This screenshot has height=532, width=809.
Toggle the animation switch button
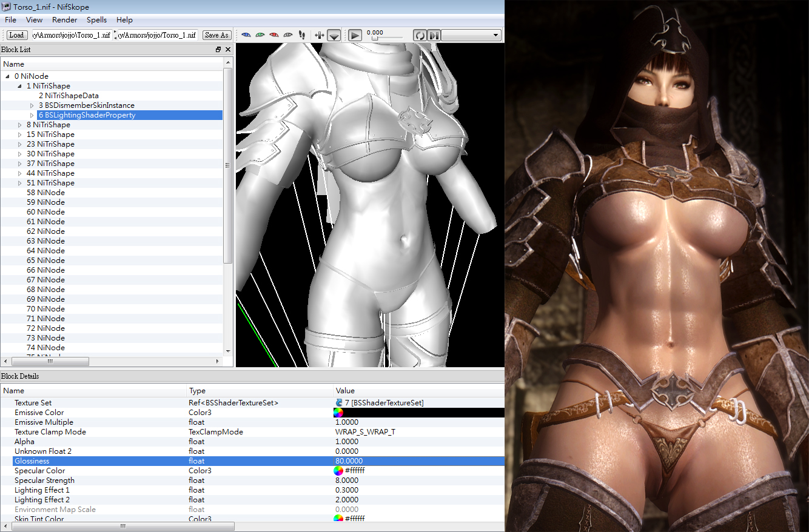[434, 35]
